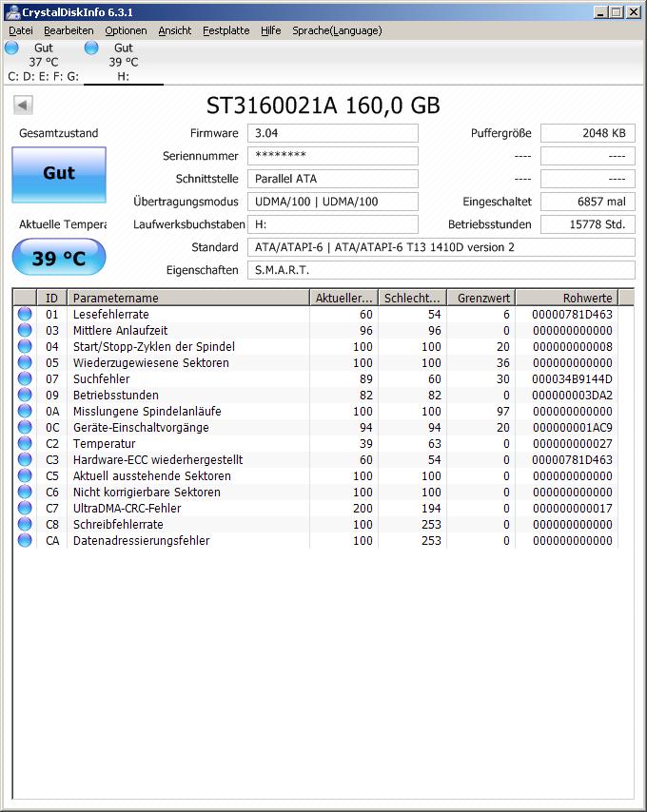Open the Bearbeiten menu

click(69, 30)
